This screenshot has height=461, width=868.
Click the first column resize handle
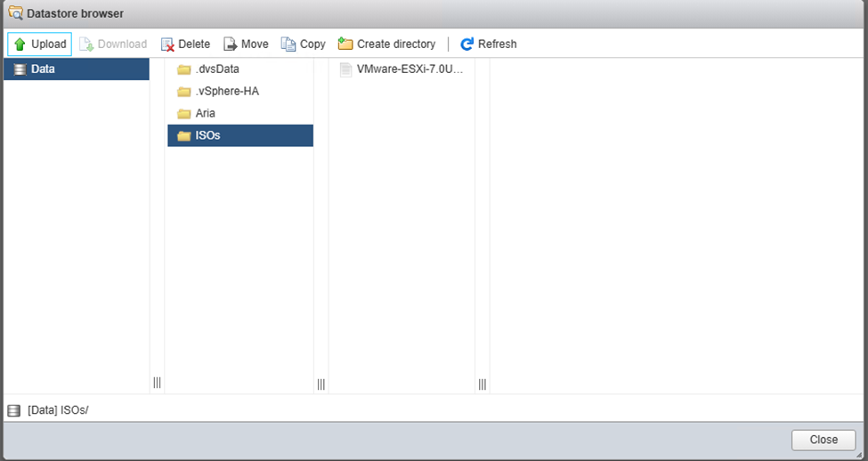pos(157,384)
